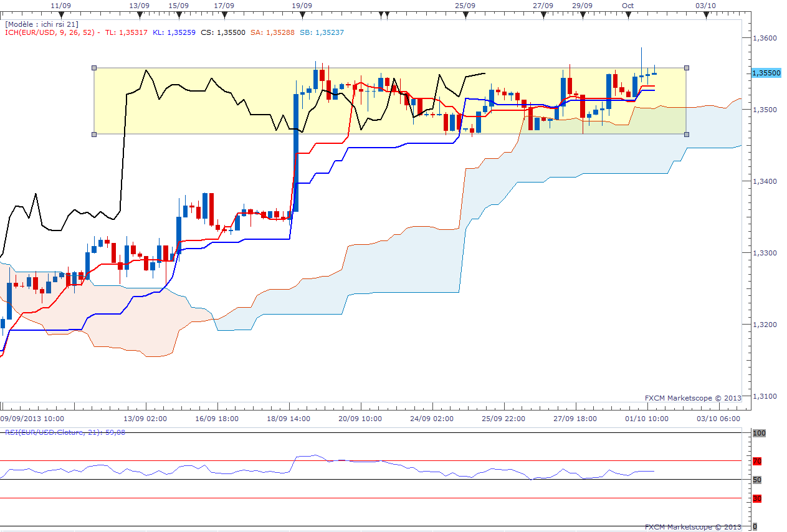
Task: Click the TL: 1,35317 Tenkan value
Action: 126,32
